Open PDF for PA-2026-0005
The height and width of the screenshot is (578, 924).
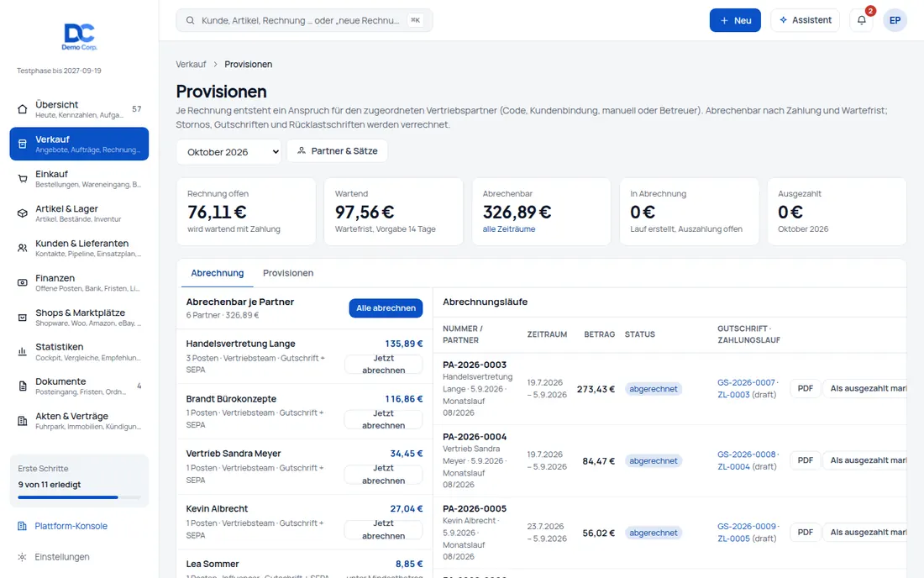[x=805, y=532]
